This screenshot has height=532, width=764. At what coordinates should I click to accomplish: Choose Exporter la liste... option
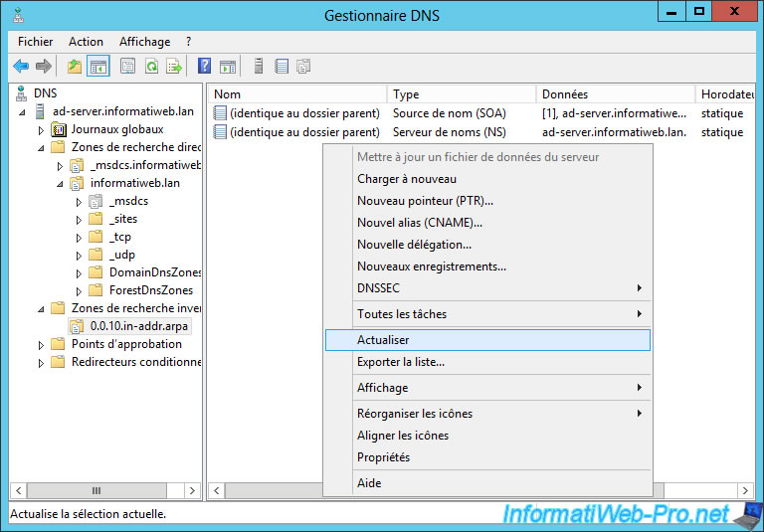(487, 362)
